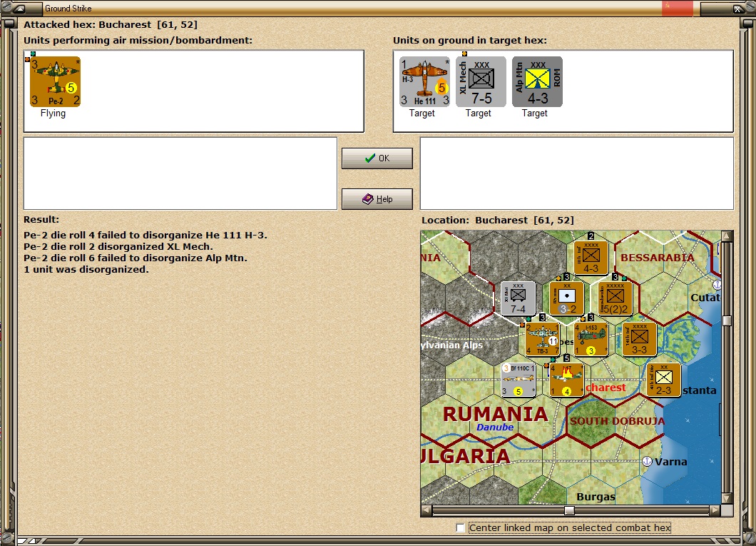Screen dimensions: 756x546
Task: Click the map vertical scrollbar down arrow
Action: tap(727, 498)
